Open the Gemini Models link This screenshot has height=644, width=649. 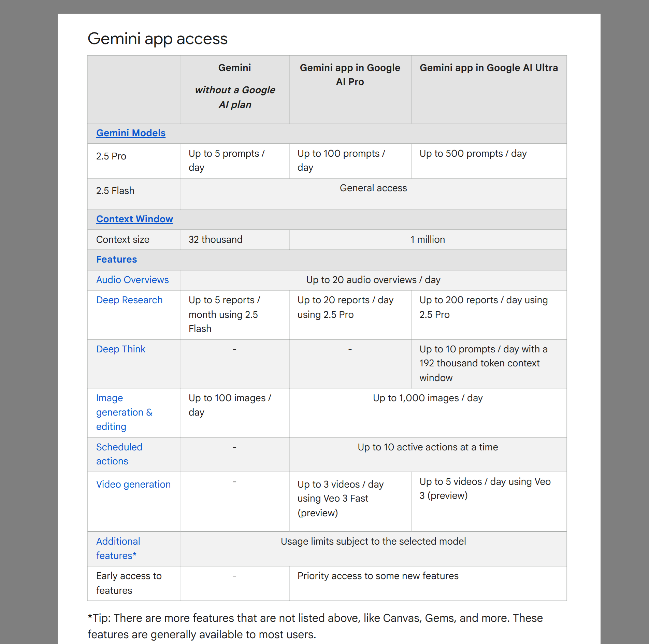131,133
